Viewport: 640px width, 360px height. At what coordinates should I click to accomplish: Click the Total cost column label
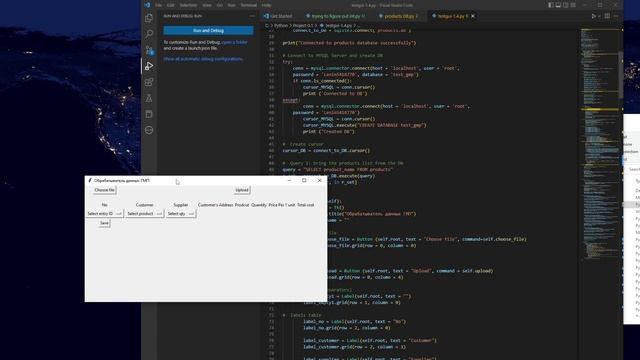[x=305, y=205]
